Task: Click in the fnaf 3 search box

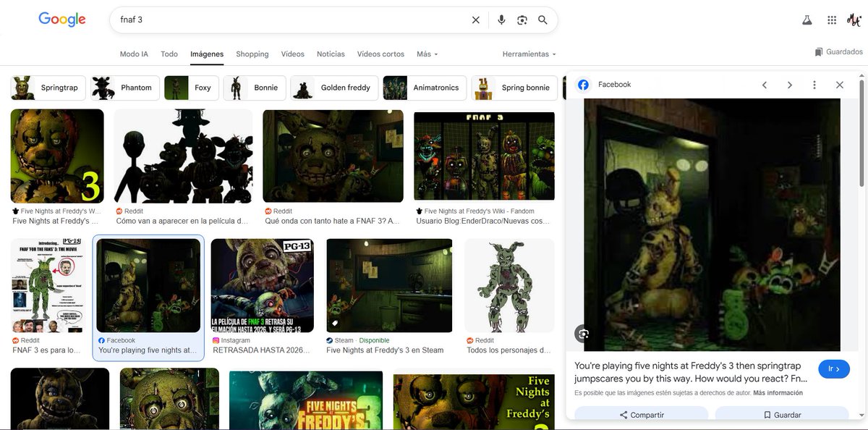Action: [289, 20]
